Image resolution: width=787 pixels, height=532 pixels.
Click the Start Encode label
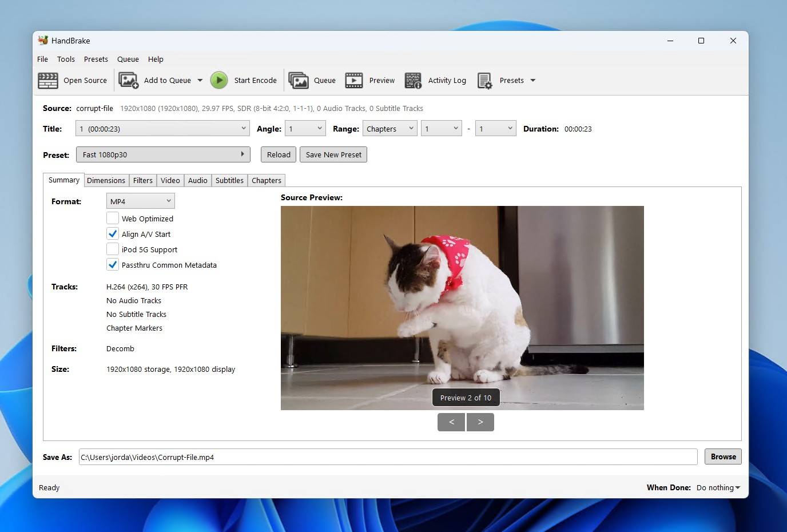coord(256,81)
